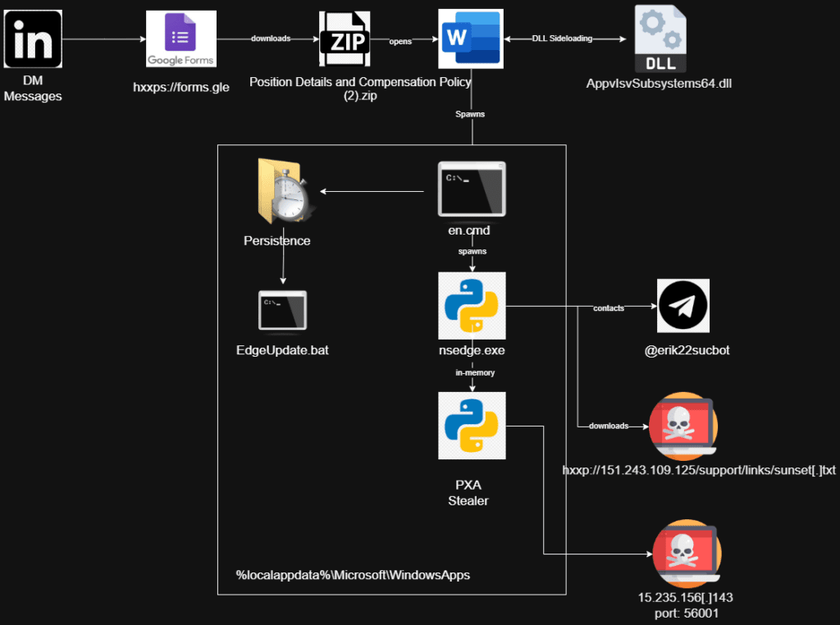This screenshot has height=625, width=840.
Task: Click the en.cmd terminal icon
Action: 471,189
